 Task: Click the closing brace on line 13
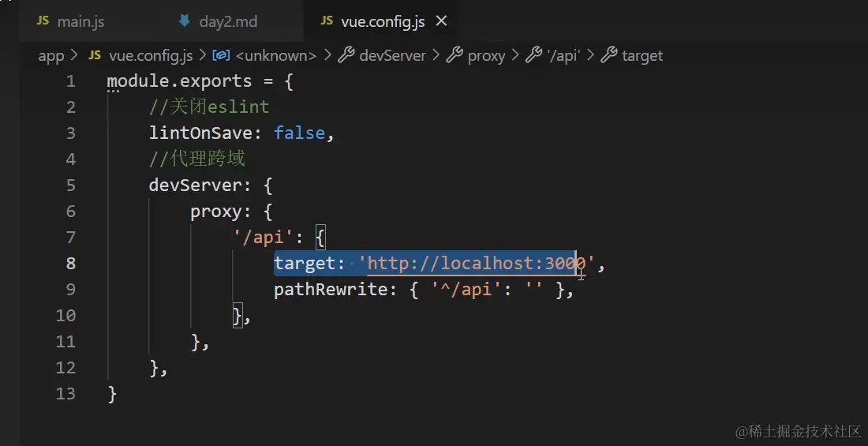pos(112,394)
